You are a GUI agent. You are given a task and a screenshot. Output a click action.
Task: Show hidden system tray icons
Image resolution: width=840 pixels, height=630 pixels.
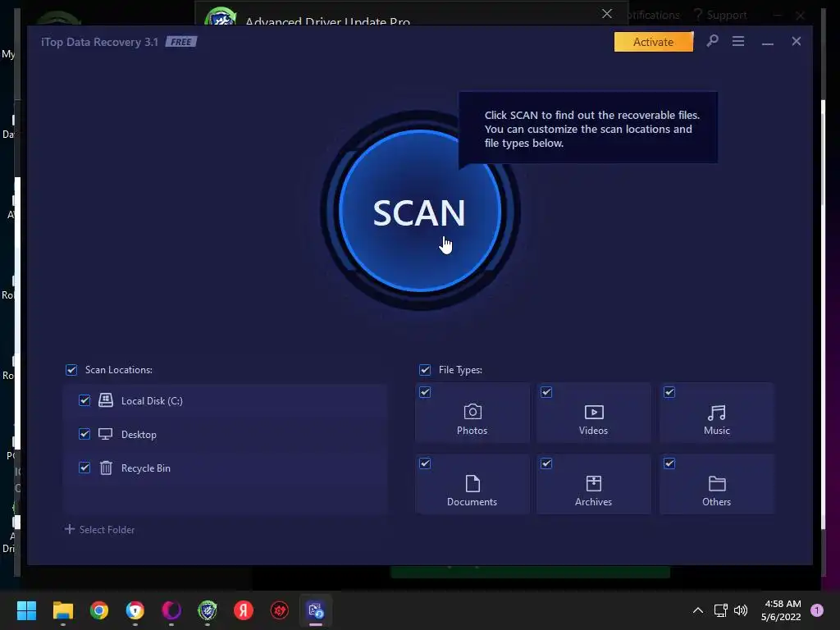click(x=697, y=610)
